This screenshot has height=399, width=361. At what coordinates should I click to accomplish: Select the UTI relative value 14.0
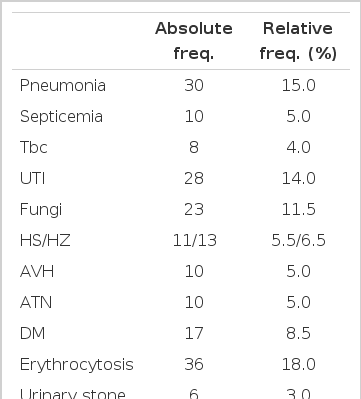[299, 178]
